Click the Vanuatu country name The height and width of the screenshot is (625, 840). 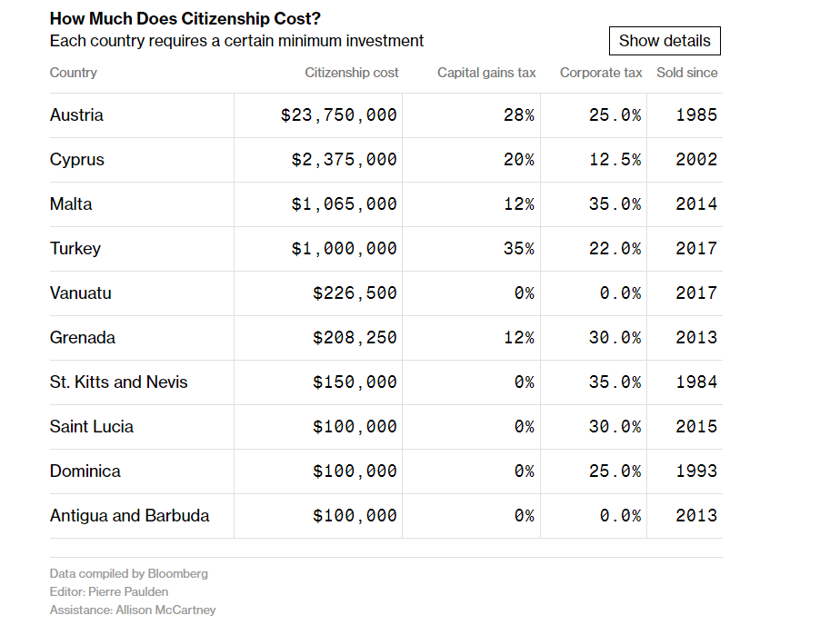tap(81, 293)
